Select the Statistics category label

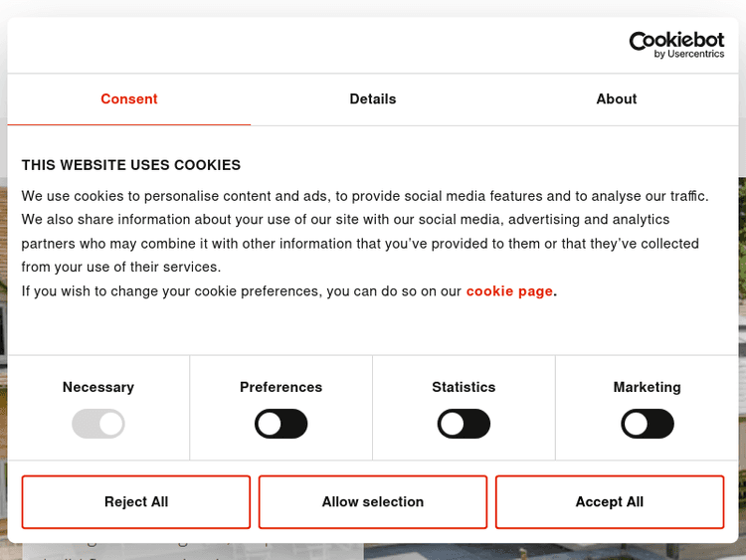[464, 387]
